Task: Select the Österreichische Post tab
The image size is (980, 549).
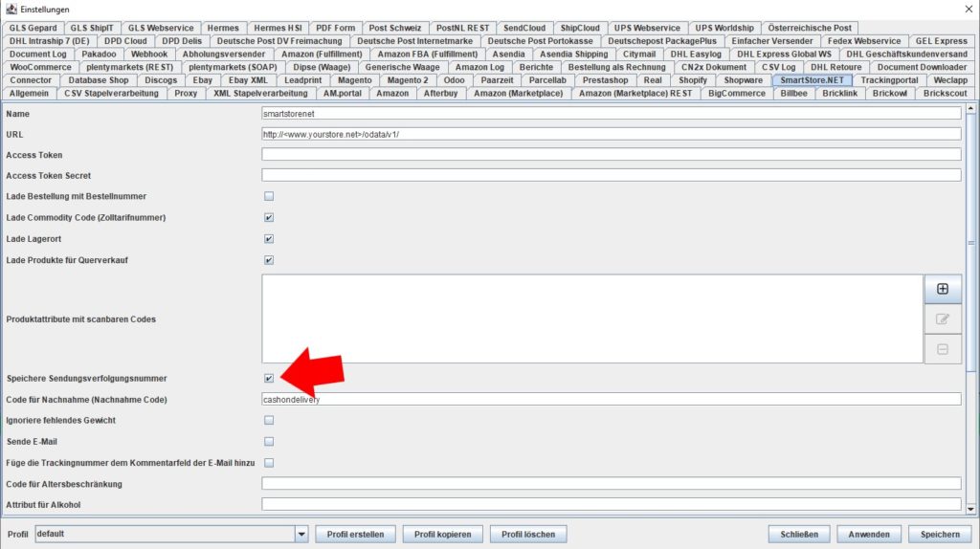Action: click(810, 28)
